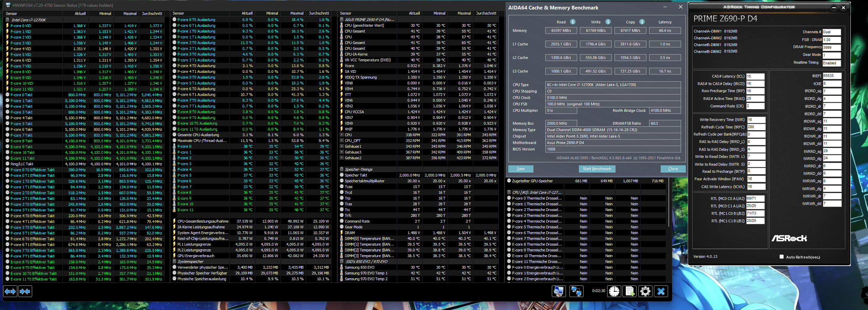This screenshot has width=868, height=310.
Task: Collapse the SSD's 850 EVO / 970 EVO group
Action: coord(342,262)
